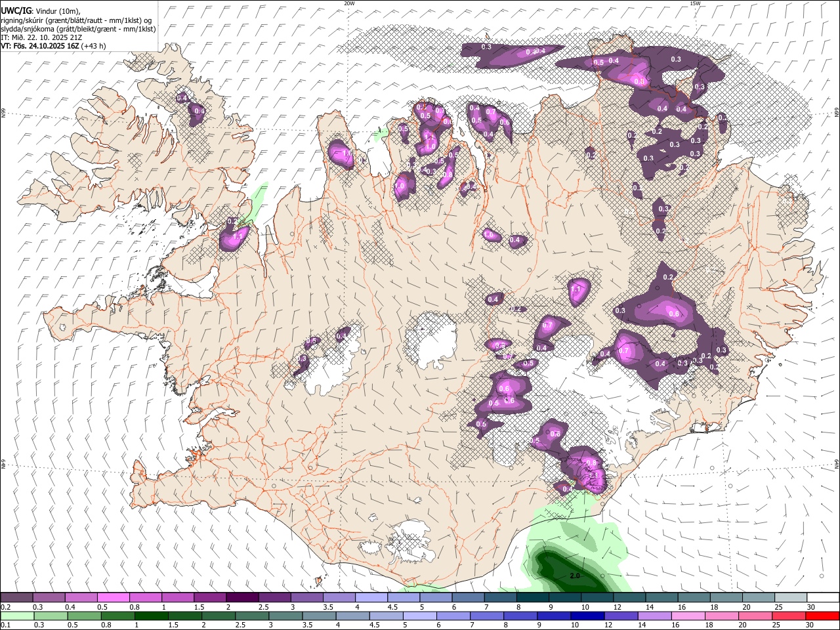Select the darkest green rain swatch between 1 and 1.5
The height and width of the screenshot is (630, 840).
click(152, 616)
